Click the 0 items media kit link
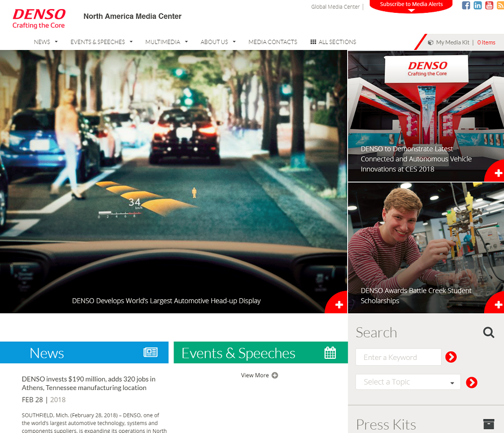 click(x=486, y=42)
